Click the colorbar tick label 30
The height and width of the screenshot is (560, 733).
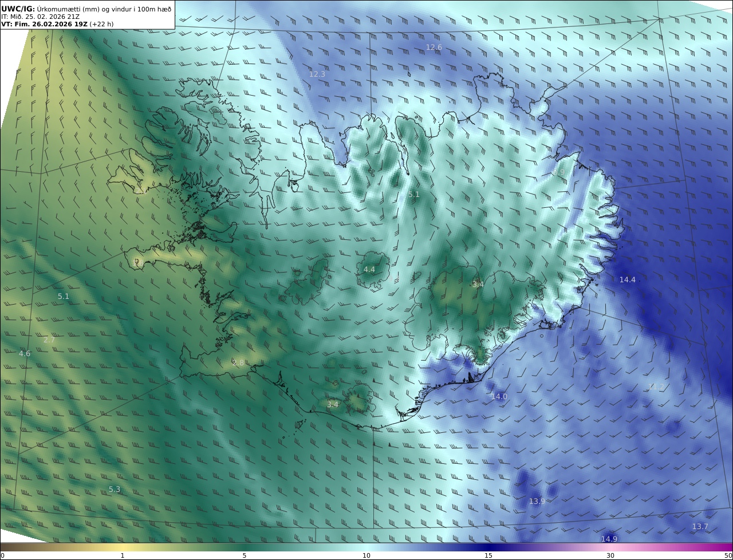[x=610, y=555]
